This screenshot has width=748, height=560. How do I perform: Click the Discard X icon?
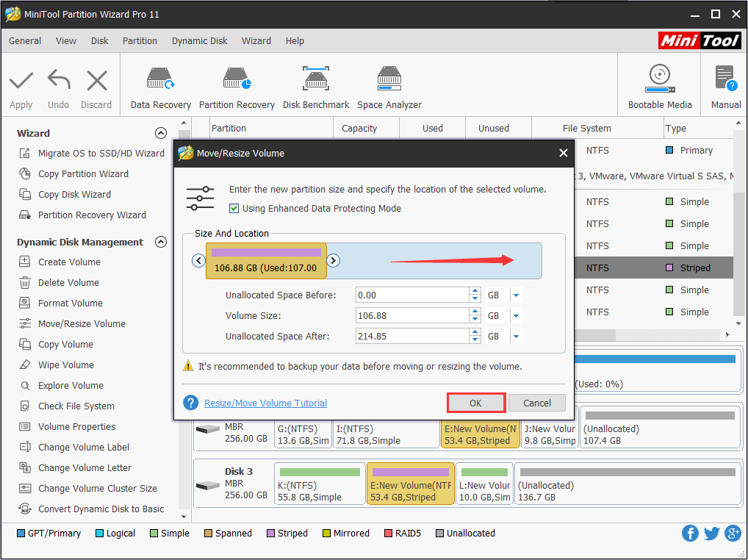[x=97, y=80]
